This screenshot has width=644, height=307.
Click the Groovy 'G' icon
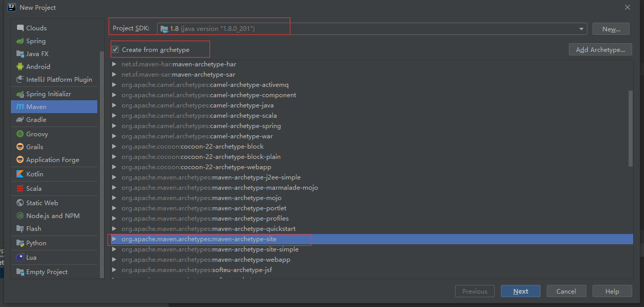[x=20, y=134]
